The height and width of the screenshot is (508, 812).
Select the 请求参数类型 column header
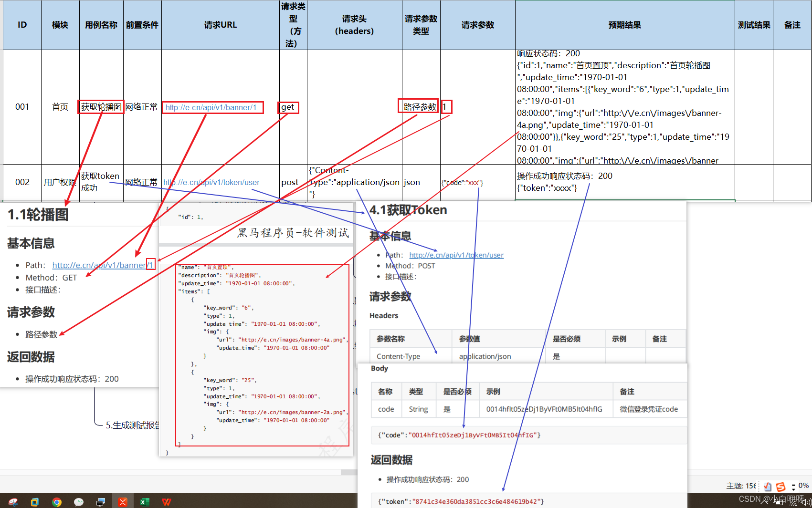coord(421,25)
